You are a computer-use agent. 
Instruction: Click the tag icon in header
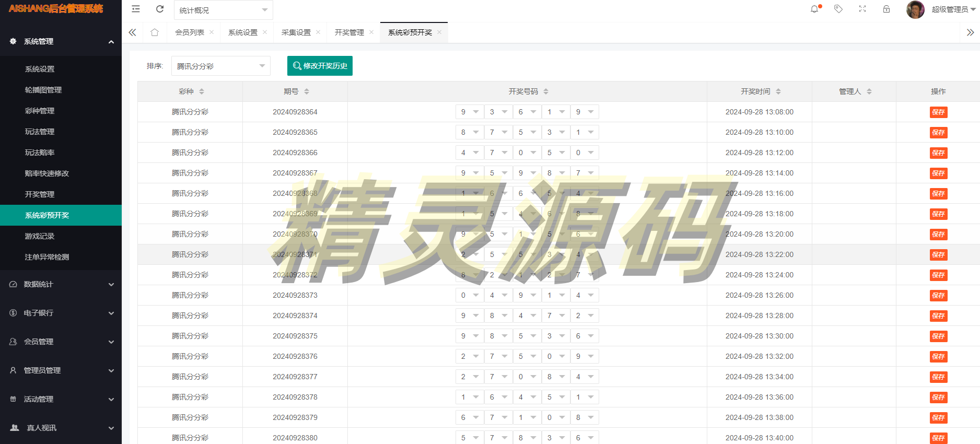[x=838, y=9]
